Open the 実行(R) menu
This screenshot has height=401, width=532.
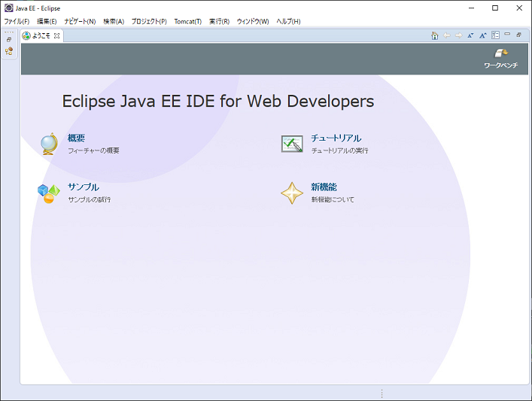point(219,21)
